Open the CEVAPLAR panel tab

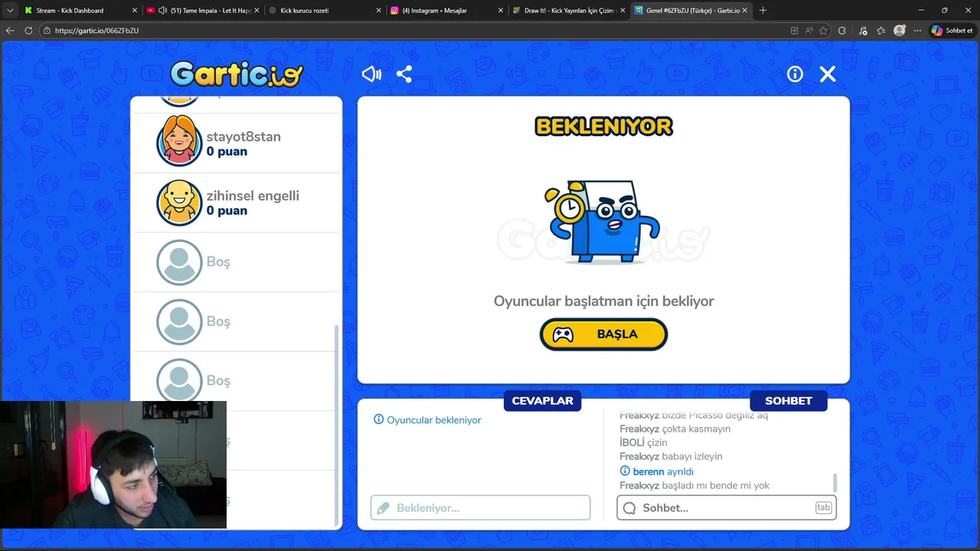(x=542, y=400)
